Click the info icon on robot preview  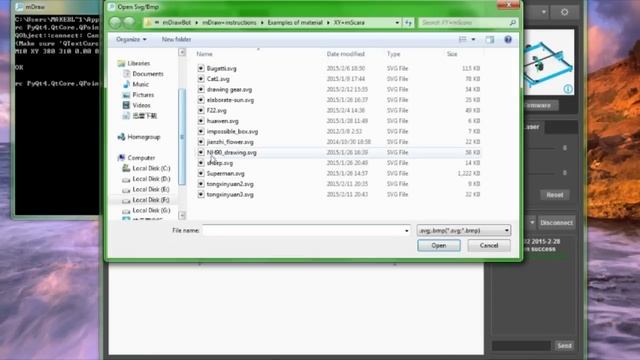point(568,89)
